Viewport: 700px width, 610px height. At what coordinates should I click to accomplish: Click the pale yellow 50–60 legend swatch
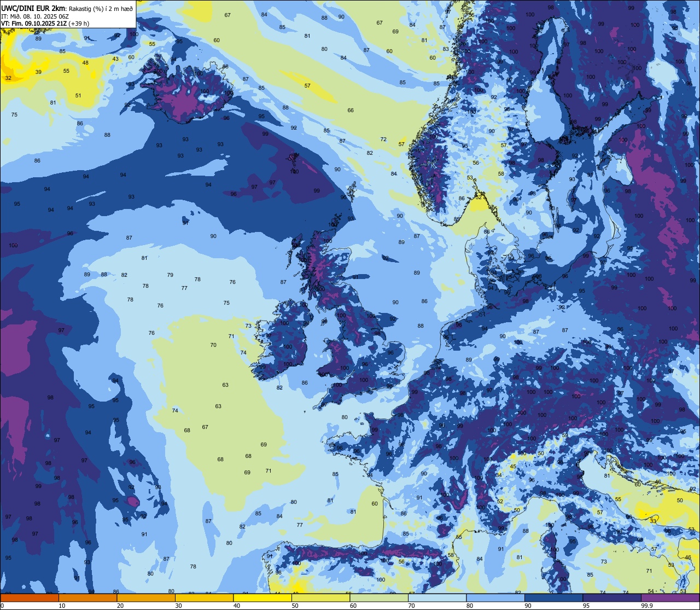pyautogui.click(x=320, y=597)
